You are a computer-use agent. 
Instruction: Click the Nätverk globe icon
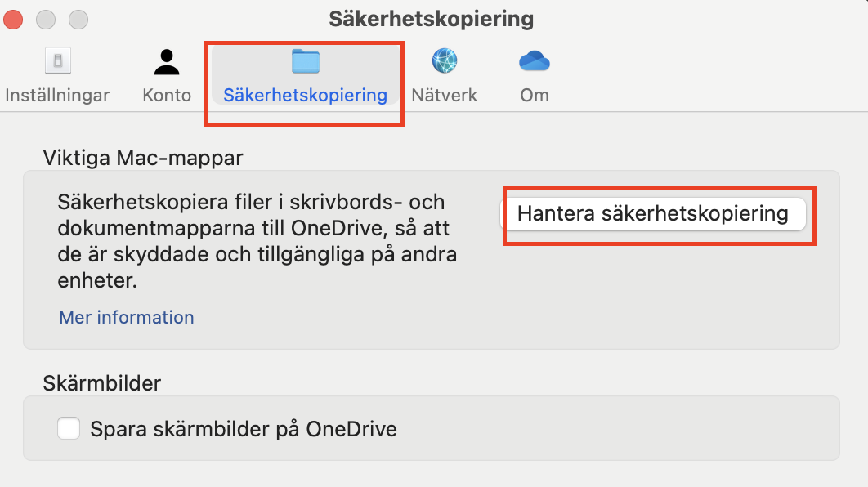[x=444, y=61]
